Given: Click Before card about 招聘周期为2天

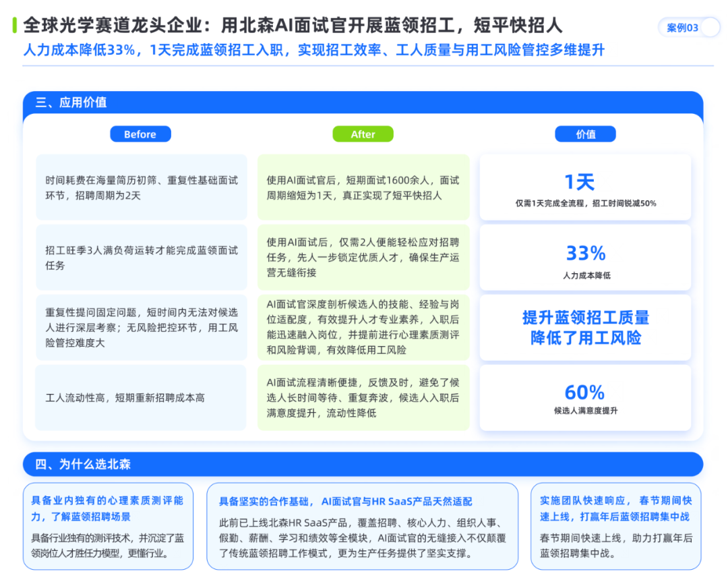Looking at the screenshot, I should pyautogui.click(x=141, y=187).
